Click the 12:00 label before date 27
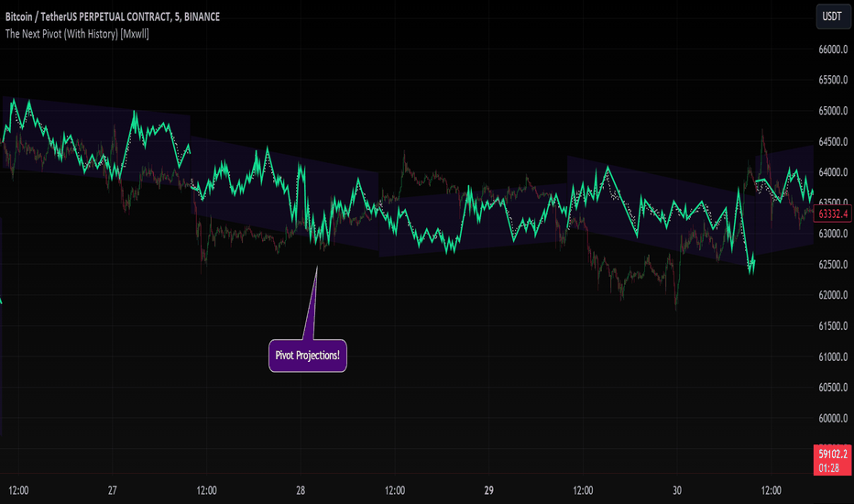Screen dimensions: 854x504 coord(18,490)
